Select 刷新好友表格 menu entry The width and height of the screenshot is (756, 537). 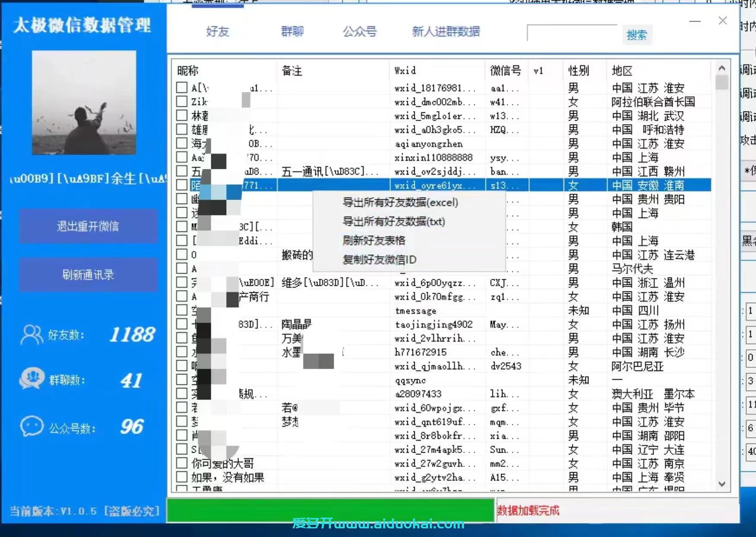tap(374, 240)
